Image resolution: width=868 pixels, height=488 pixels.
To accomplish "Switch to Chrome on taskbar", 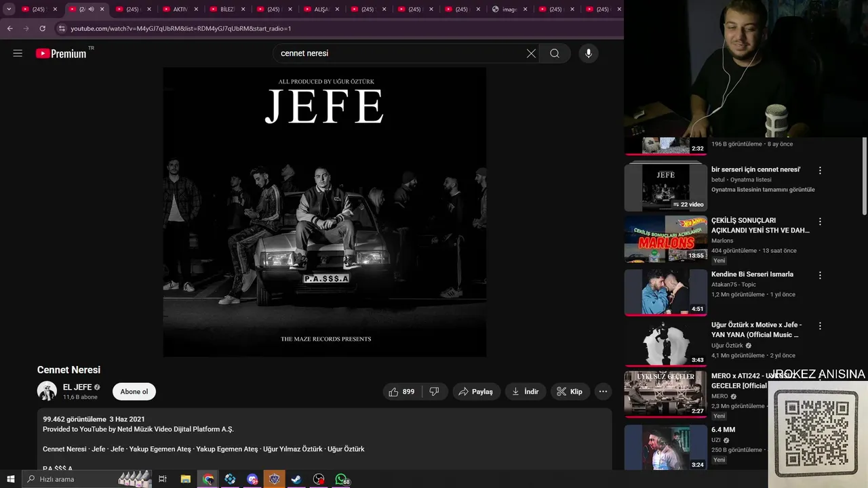I will (208, 479).
